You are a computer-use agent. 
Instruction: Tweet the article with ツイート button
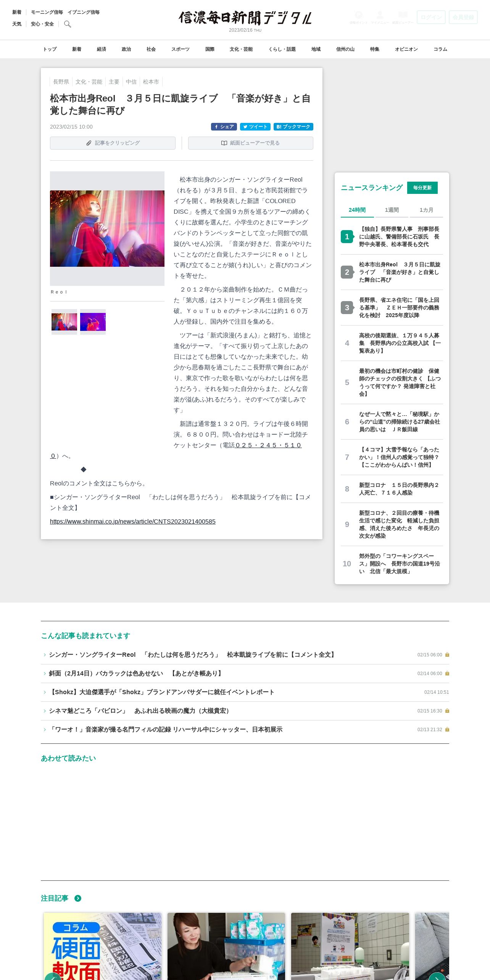255,127
